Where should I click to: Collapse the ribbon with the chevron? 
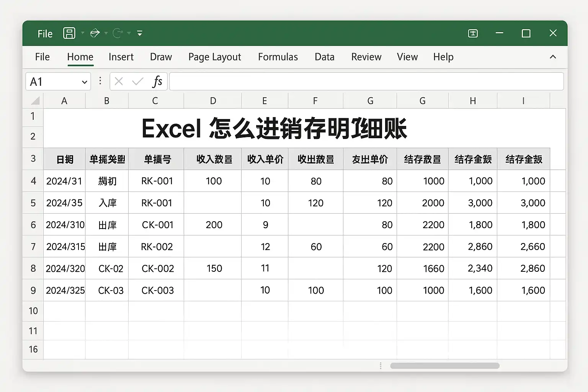[x=553, y=57]
